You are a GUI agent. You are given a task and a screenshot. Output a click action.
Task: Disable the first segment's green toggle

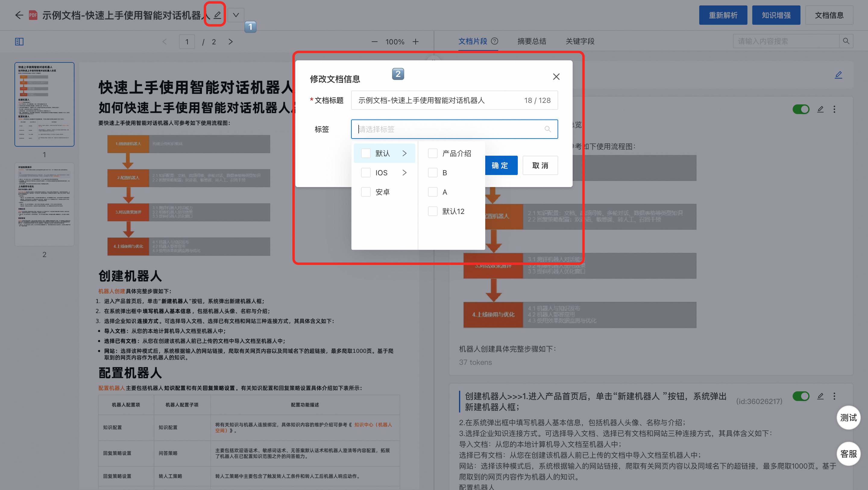tap(800, 109)
